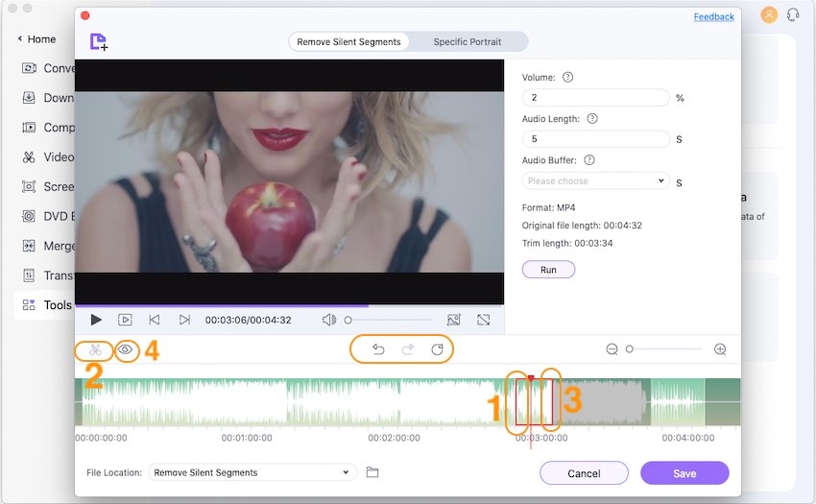Open the Screen Recorder sidebar item

click(48, 186)
